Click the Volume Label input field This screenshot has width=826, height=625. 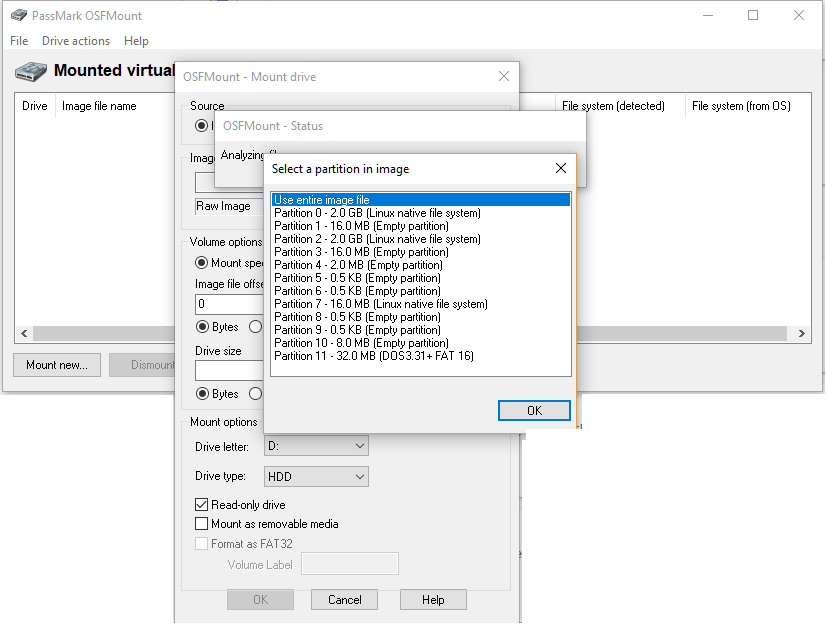(350, 564)
